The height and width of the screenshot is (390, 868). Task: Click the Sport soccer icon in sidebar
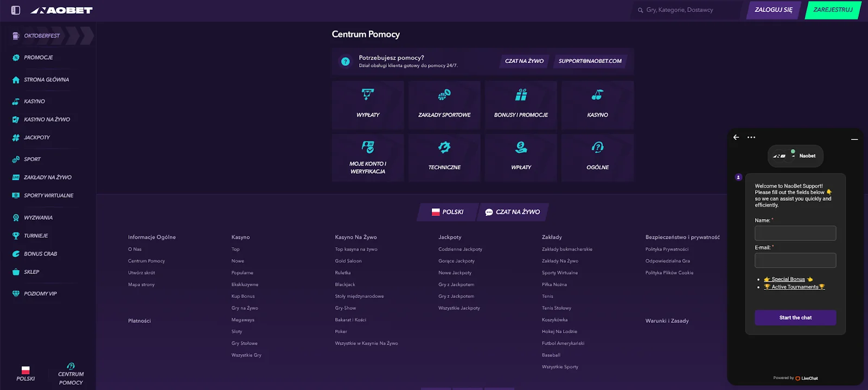tap(16, 159)
